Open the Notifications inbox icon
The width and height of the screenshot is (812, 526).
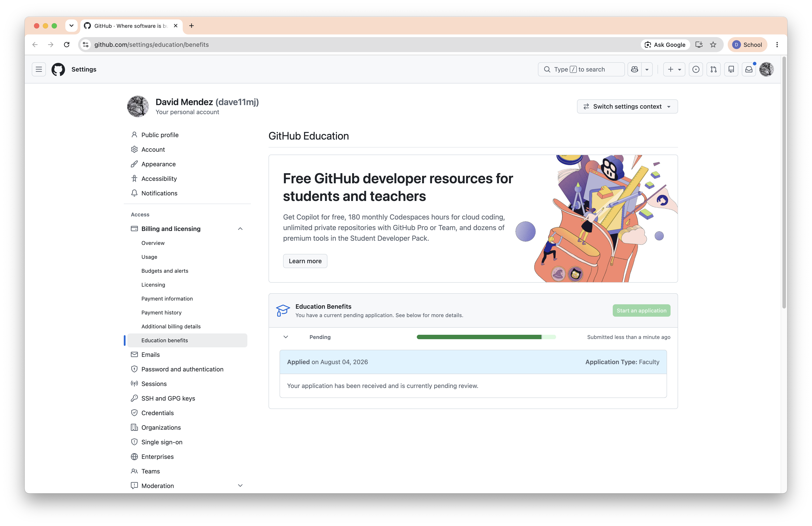click(x=749, y=69)
